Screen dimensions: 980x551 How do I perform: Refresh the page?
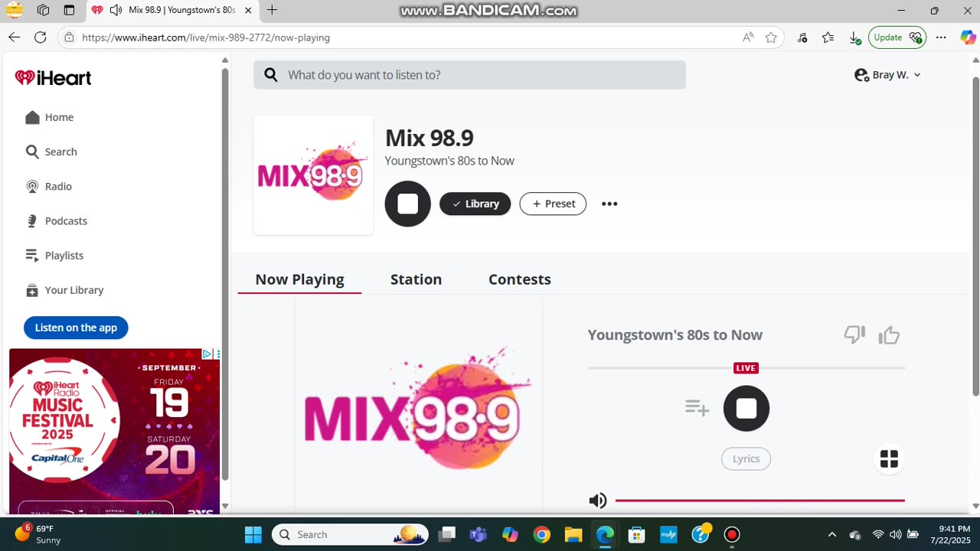click(x=41, y=37)
